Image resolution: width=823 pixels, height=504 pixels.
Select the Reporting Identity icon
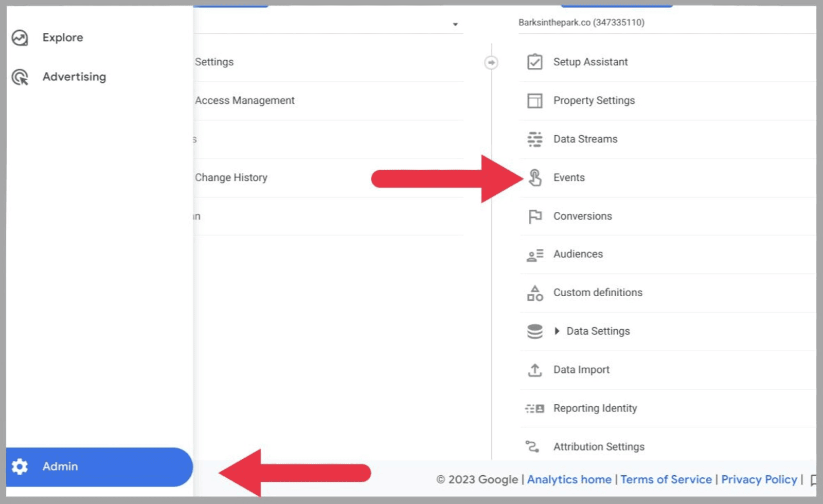click(x=535, y=408)
